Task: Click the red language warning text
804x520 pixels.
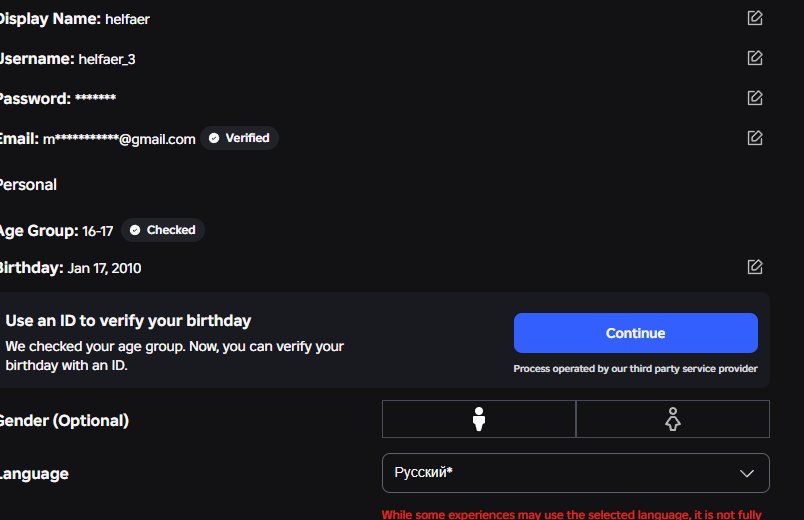Action: tap(572, 514)
